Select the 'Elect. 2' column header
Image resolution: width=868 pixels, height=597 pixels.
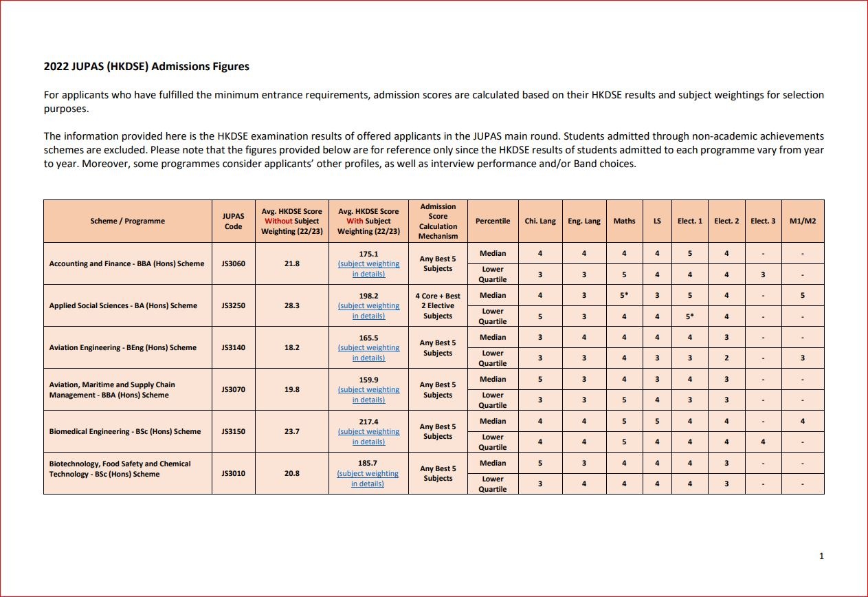click(x=726, y=221)
